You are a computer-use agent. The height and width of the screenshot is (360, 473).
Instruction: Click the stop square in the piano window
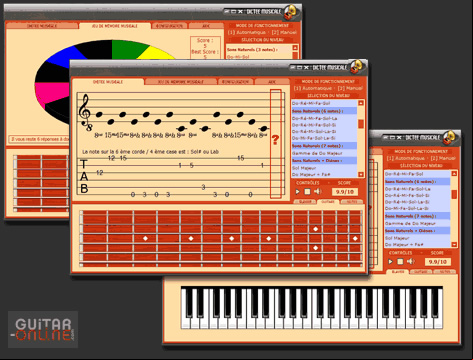pyautogui.click(x=400, y=262)
